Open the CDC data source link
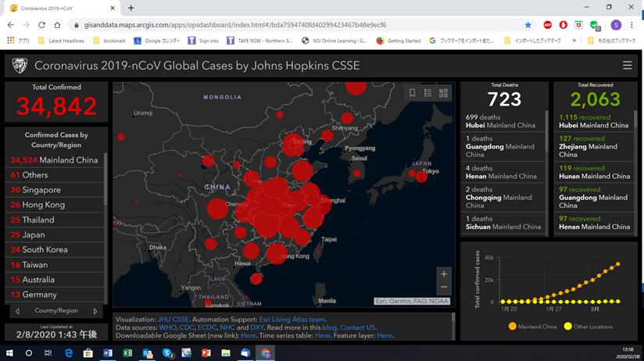The width and height of the screenshot is (644, 361). coord(187,327)
